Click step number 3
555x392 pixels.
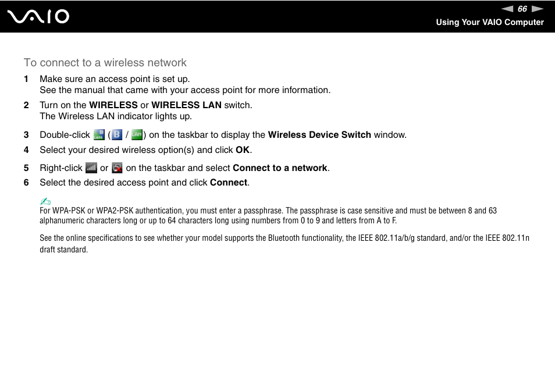(26, 135)
